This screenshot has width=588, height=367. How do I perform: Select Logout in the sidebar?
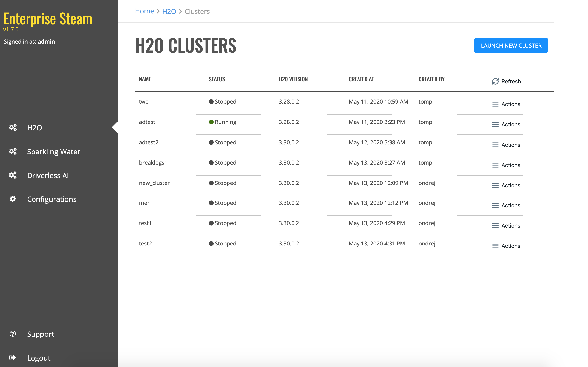click(39, 358)
